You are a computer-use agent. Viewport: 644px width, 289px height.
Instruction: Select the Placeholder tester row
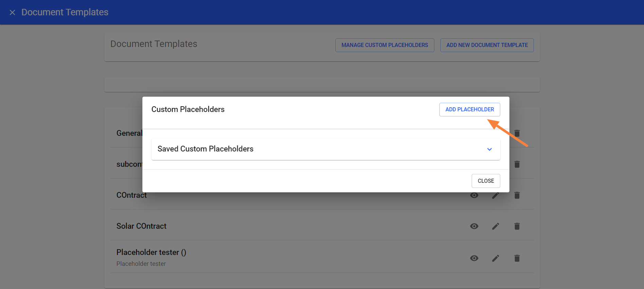click(152, 252)
